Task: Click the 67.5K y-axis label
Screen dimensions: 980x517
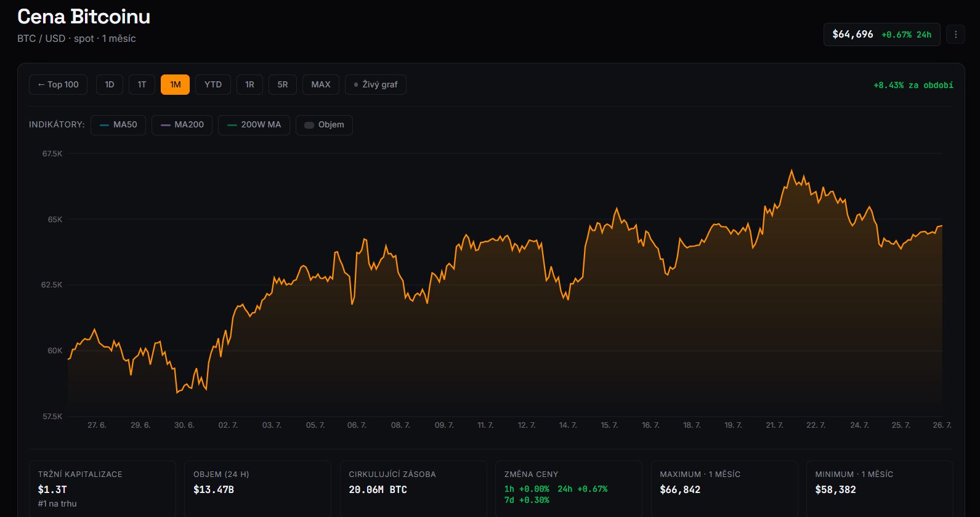Action: [52, 154]
